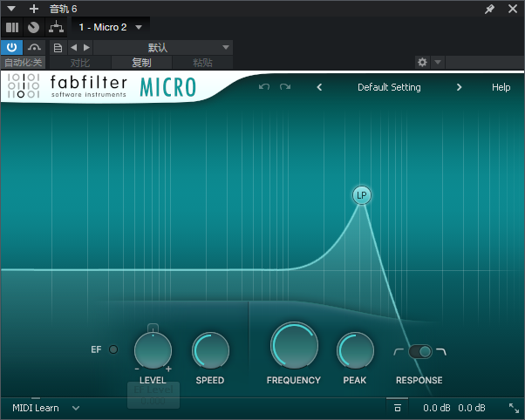The image size is (525, 420).
Task: Open the window menu triangle beside 音轨 6
Action: point(11,9)
